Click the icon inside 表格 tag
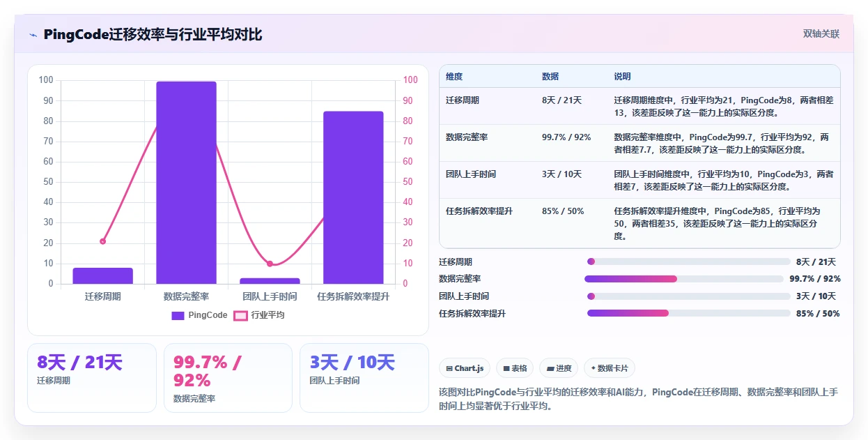868x440 pixels. (x=506, y=368)
